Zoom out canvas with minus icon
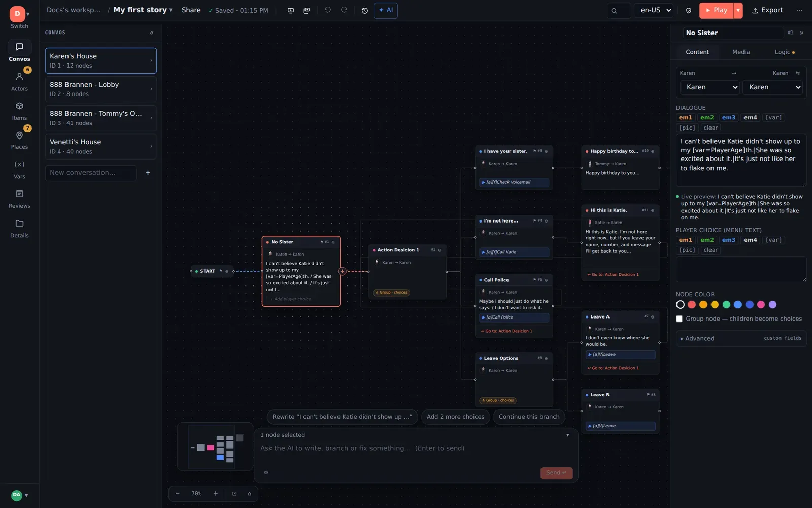This screenshot has width=812, height=508. coord(177,494)
